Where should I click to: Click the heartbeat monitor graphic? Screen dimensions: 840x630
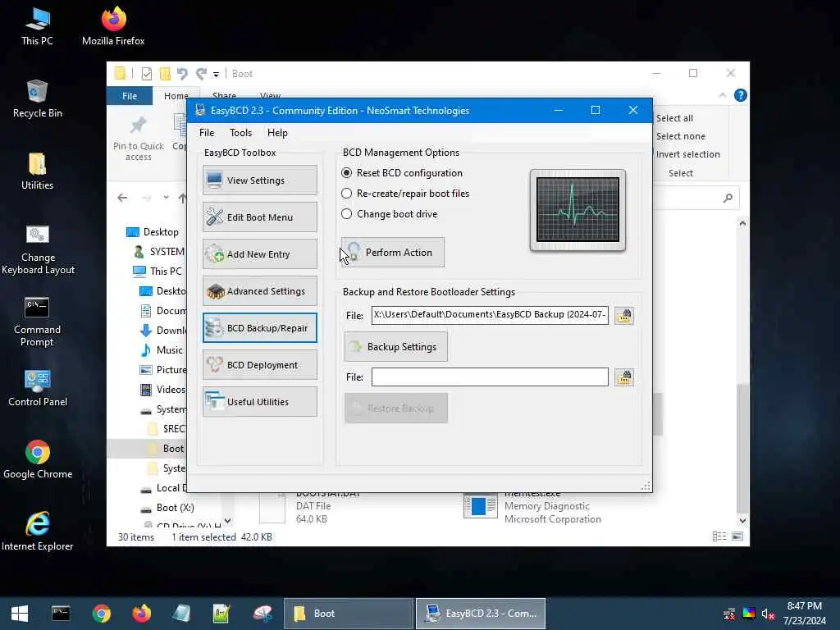[577, 210]
